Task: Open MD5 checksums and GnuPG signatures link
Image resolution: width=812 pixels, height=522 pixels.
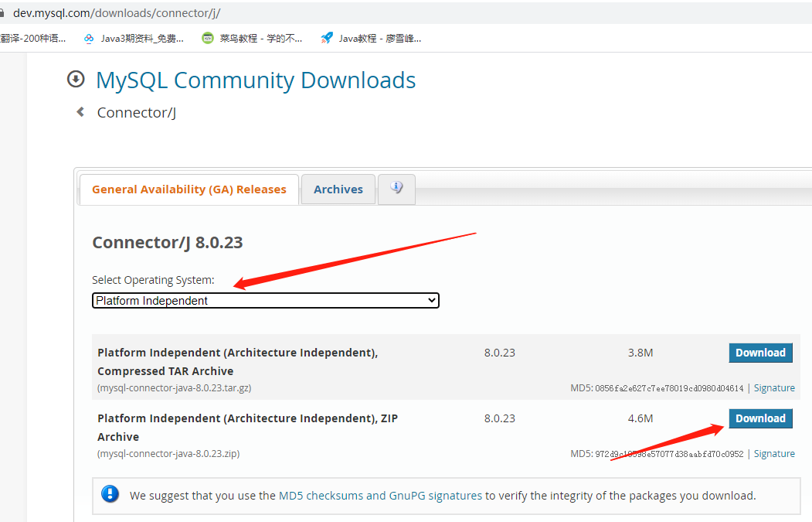Action: pyautogui.click(x=380, y=496)
